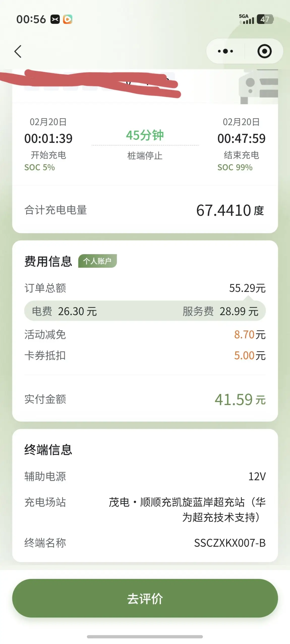Tap the 服务费 28.99 元 breakdown
The height and width of the screenshot is (644, 290).
pos(220,311)
